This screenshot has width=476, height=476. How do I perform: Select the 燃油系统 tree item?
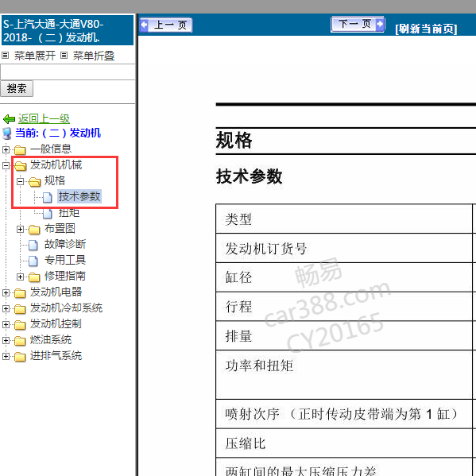(x=51, y=339)
